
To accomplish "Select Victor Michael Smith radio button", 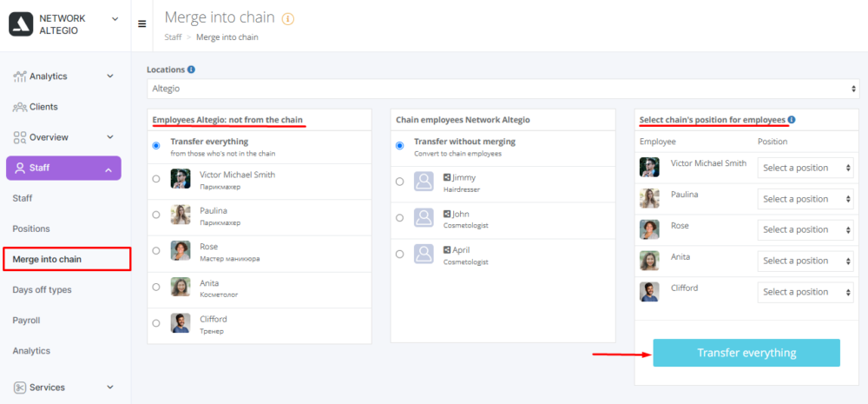I will [156, 179].
